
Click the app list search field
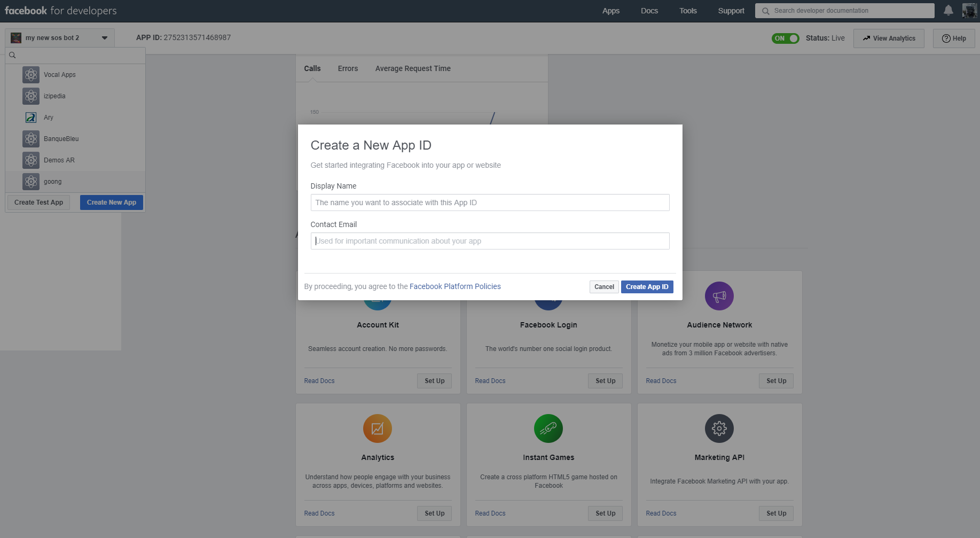tap(75, 56)
